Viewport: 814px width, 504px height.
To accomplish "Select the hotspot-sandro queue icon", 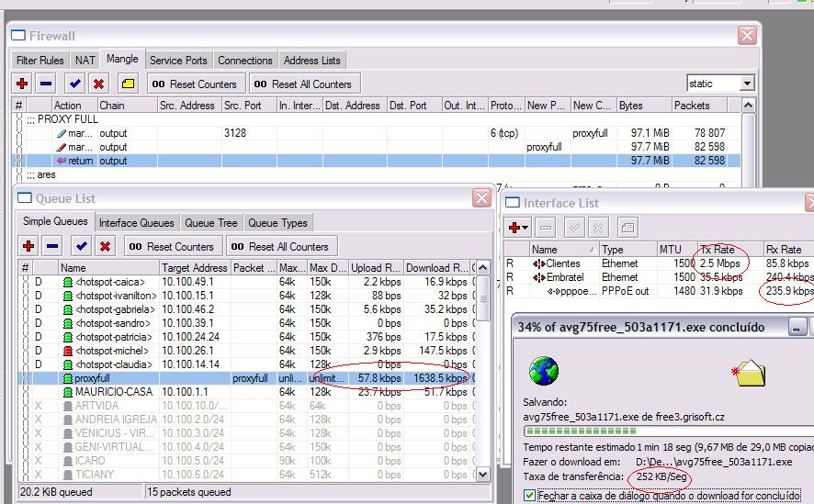I will click(67, 323).
